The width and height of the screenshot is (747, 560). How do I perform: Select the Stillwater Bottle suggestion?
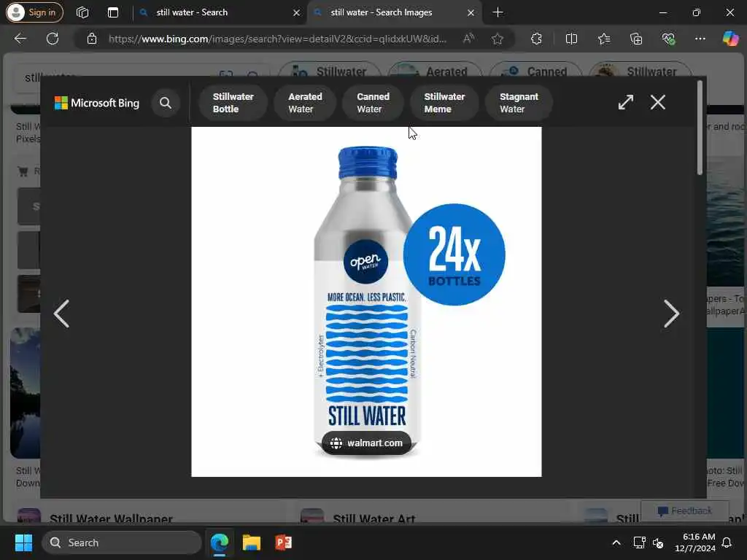(233, 103)
